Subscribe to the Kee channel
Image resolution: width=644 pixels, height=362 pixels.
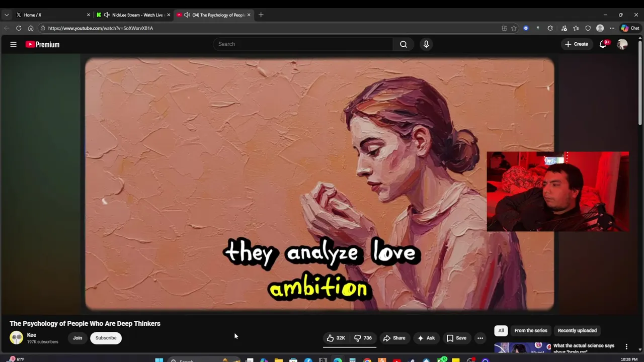(106, 338)
